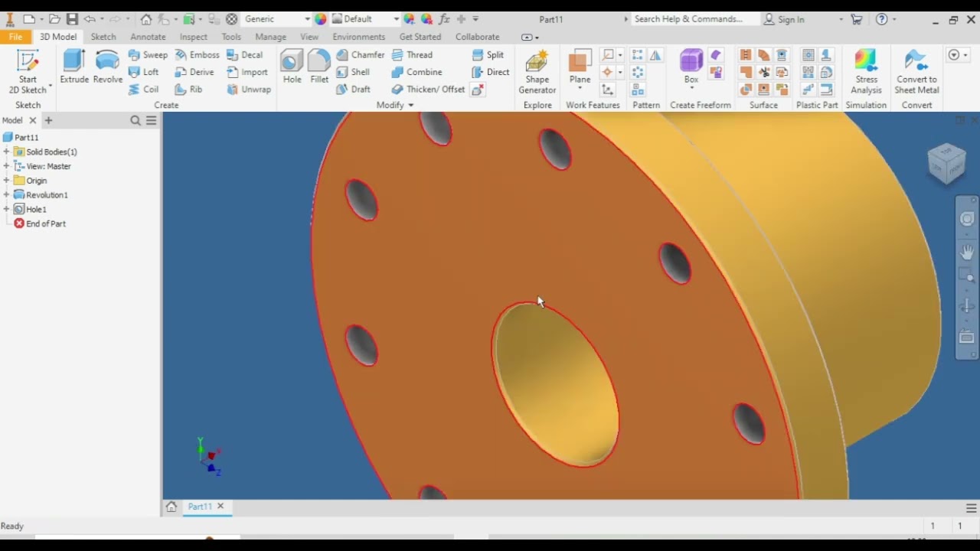Search the Model browser
Viewport: 980px width, 551px height.
click(136, 120)
